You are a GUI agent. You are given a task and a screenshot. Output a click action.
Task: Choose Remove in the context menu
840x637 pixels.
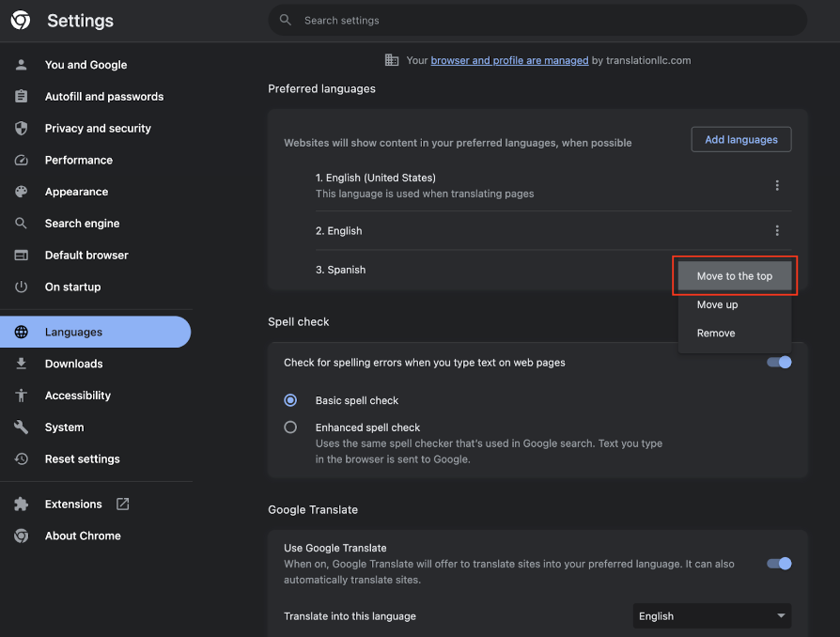735,333
